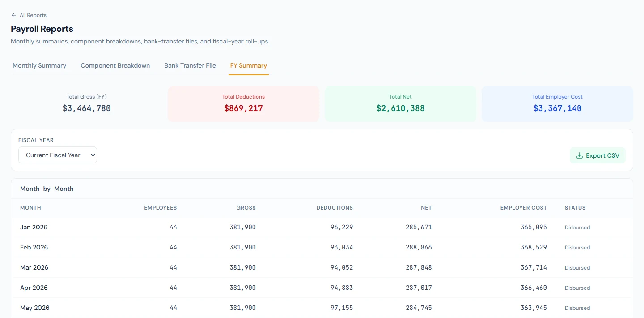644x318 pixels.
Task: Open the Fiscal Year dropdown
Action: (58, 155)
